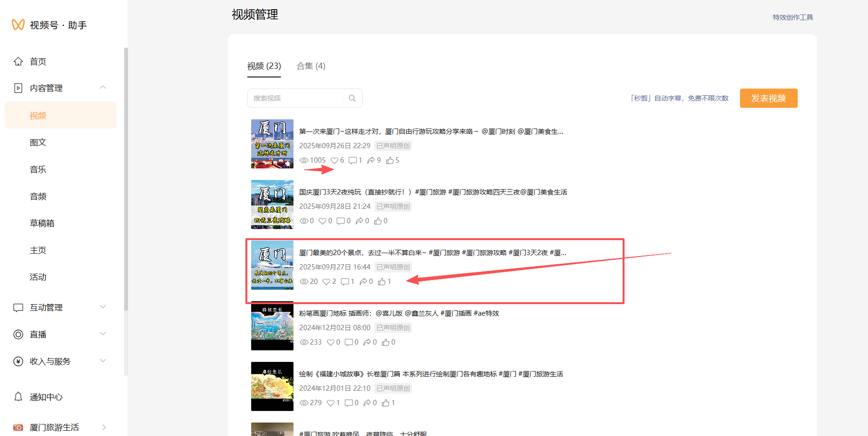Click thumbnail of 第一次来厦门 video
Screen dimensions: 868x436
pyautogui.click(x=272, y=144)
